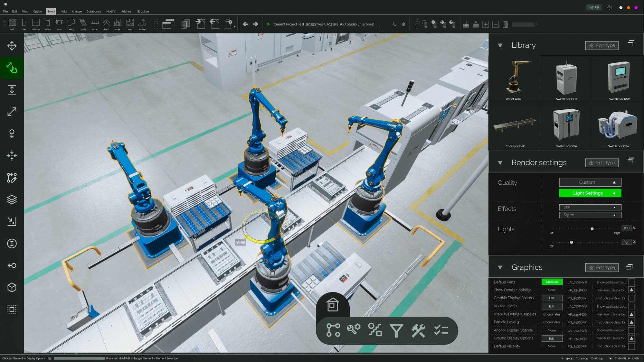Collapse the Graphics panel triangle
This screenshot has width=644, height=362.
pyautogui.click(x=500, y=267)
